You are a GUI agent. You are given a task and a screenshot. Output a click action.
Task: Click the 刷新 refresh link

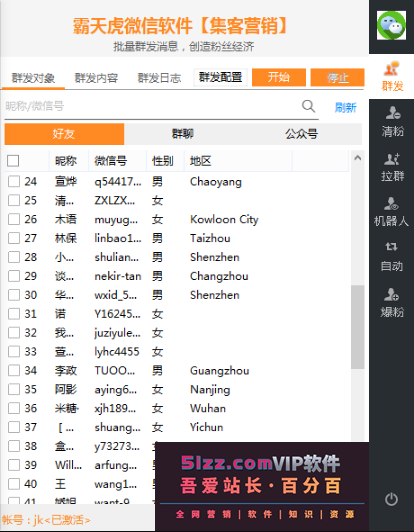coord(345,108)
